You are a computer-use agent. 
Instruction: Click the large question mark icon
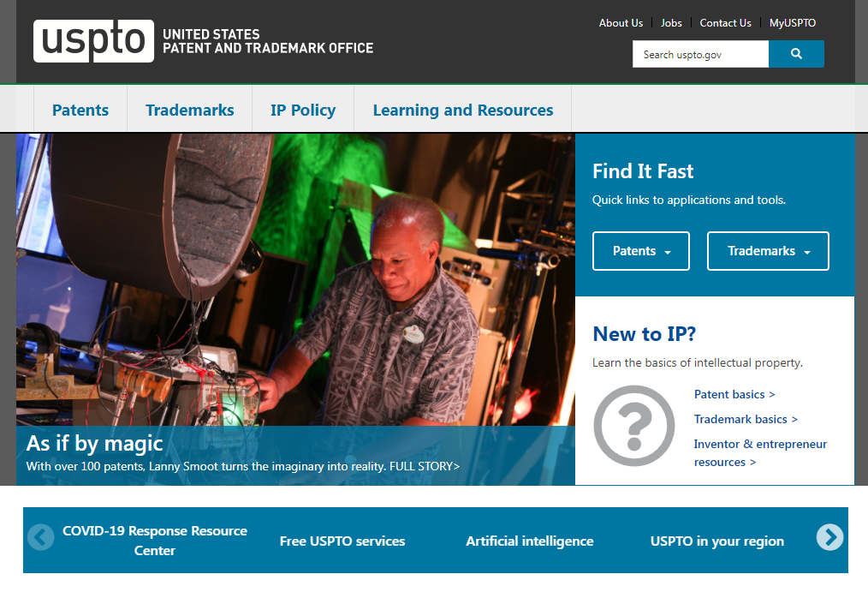[634, 426]
